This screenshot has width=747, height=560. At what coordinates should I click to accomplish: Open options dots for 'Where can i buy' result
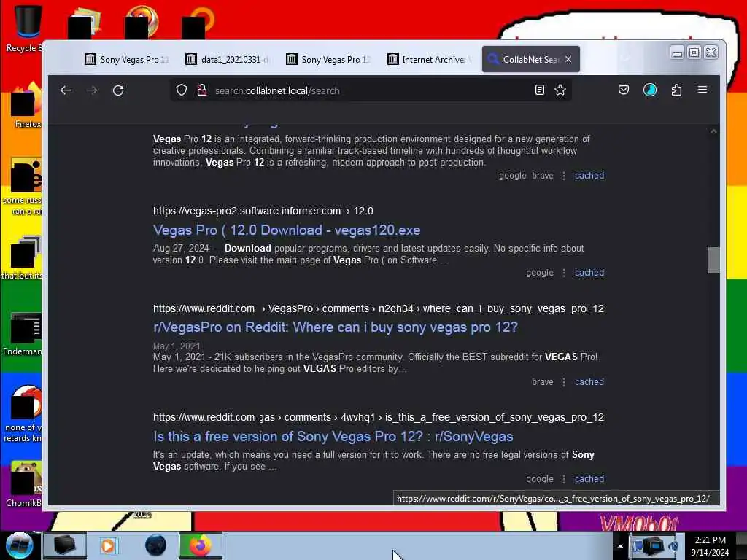point(564,382)
